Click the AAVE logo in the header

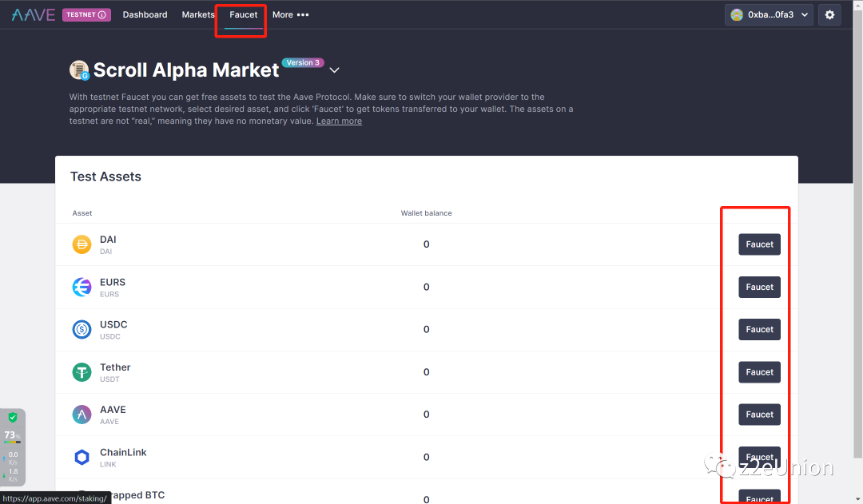(33, 14)
